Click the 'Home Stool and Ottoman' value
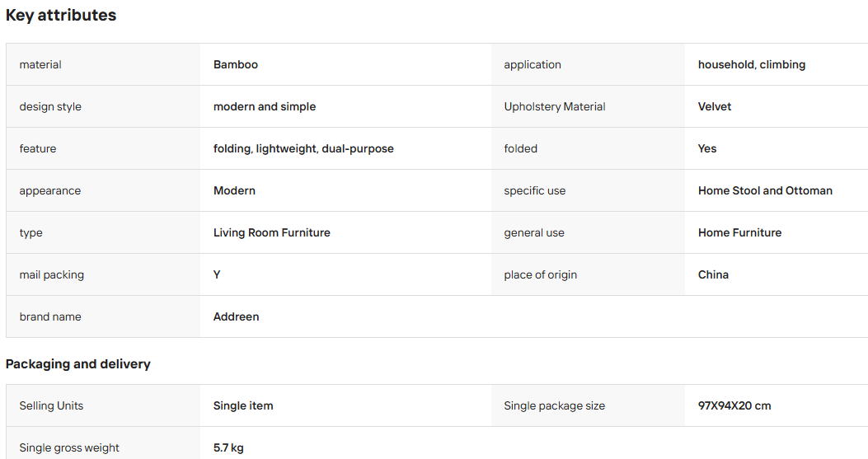 tap(765, 191)
